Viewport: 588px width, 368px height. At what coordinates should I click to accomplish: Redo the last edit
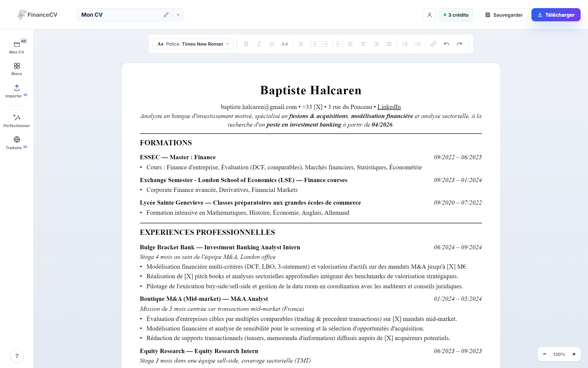point(459,44)
